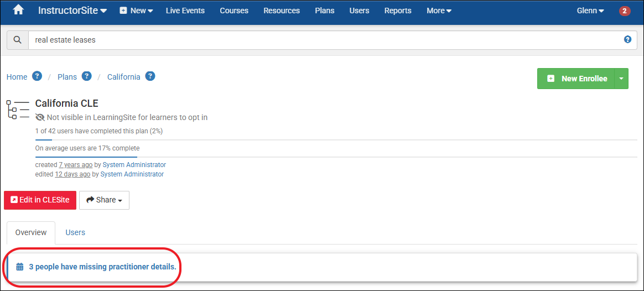Open Reports in the navigation bar
Viewport: 644px width, 291px height.
(398, 11)
